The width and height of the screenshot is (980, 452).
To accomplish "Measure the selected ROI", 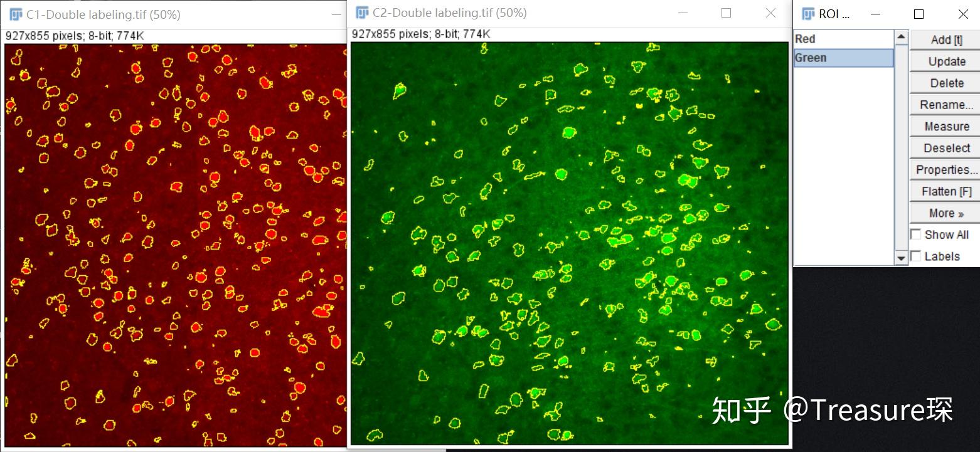I will [946, 126].
